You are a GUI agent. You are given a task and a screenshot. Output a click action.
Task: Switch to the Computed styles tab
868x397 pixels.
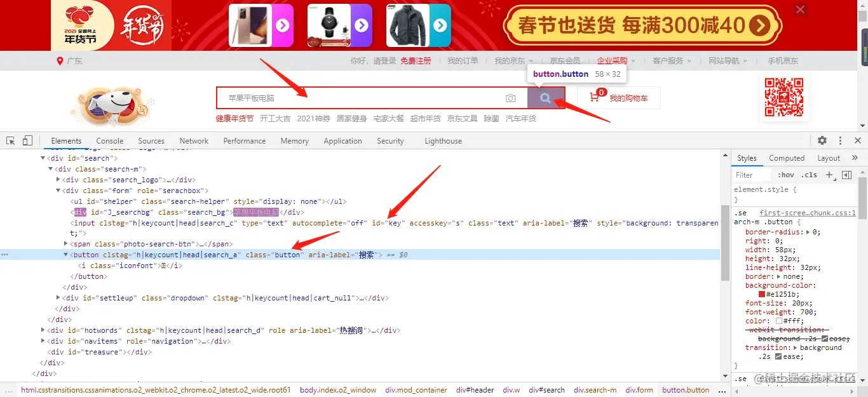click(x=787, y=158)
